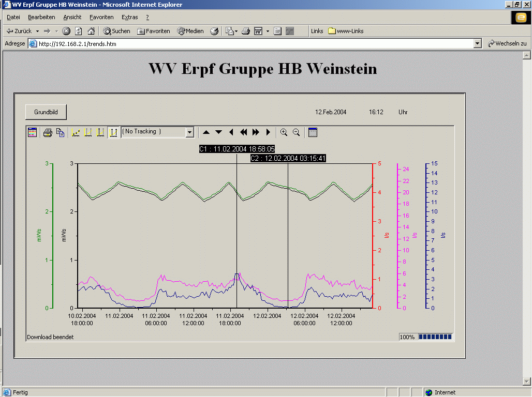Activate the highlighted curve display mode icon
The image size is (532, 397).
pos(113,132)
